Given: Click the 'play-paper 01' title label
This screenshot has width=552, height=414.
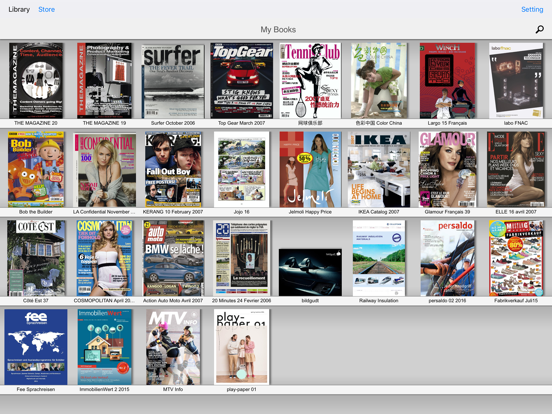Looking at the screenshot, I should pyautogui.click(x=242, y=389).
